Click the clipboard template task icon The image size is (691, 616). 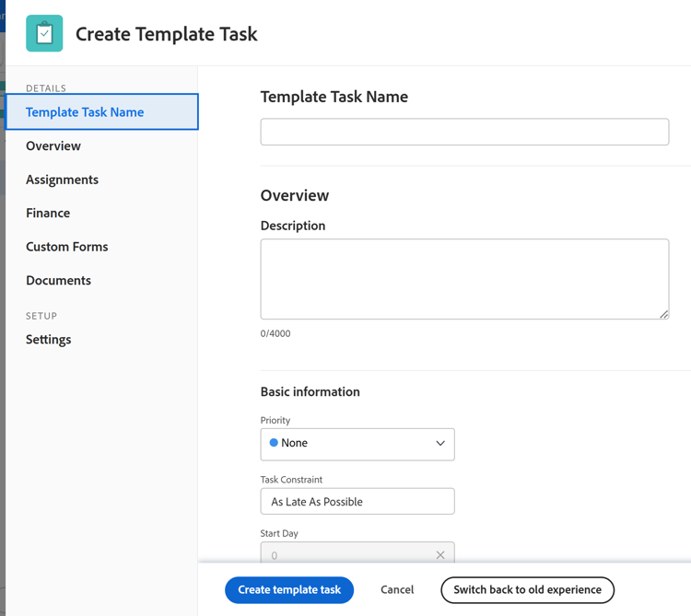tap(44, 34)
